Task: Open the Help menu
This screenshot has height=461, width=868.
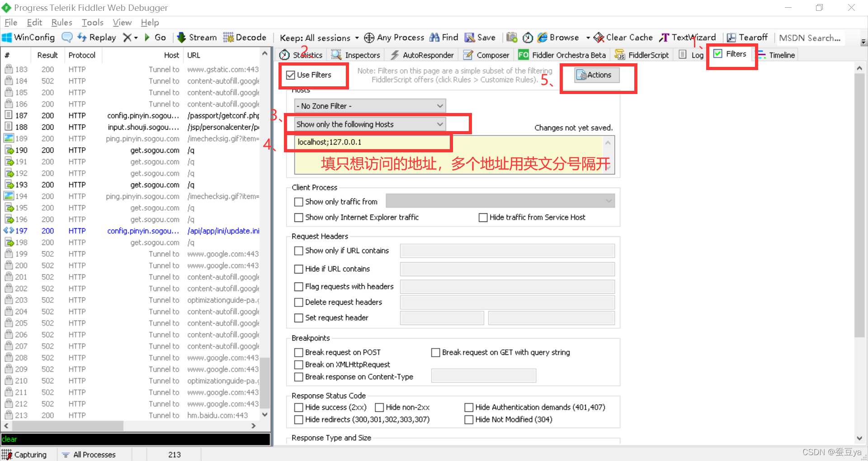Action: [150, 22]
